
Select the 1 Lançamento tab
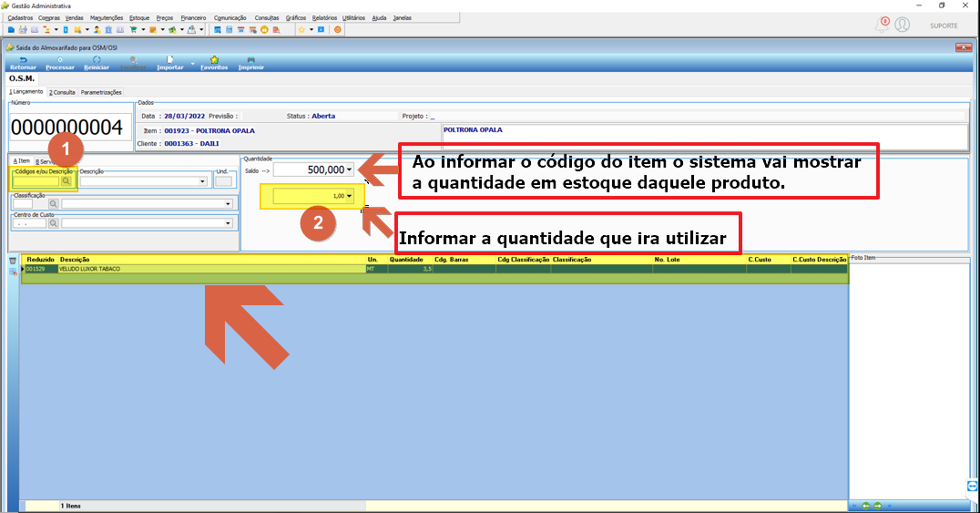click(x=26, y=91)
